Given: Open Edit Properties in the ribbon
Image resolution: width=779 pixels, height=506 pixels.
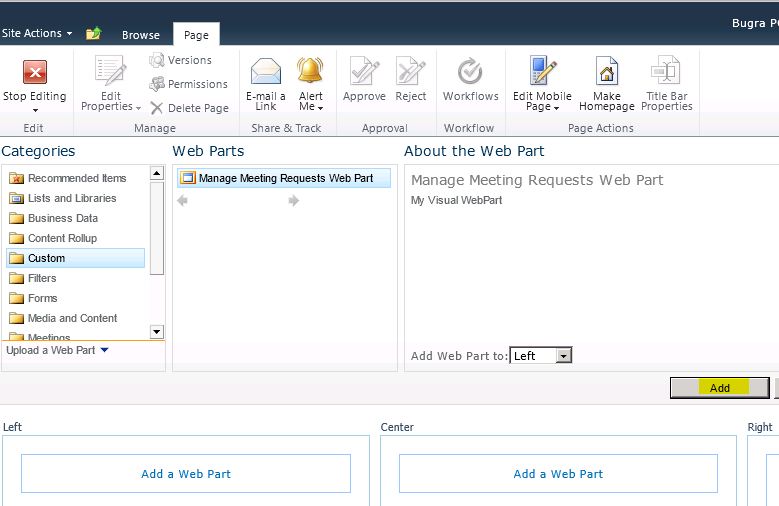Looking at the screenshot, I should [109, 73].
